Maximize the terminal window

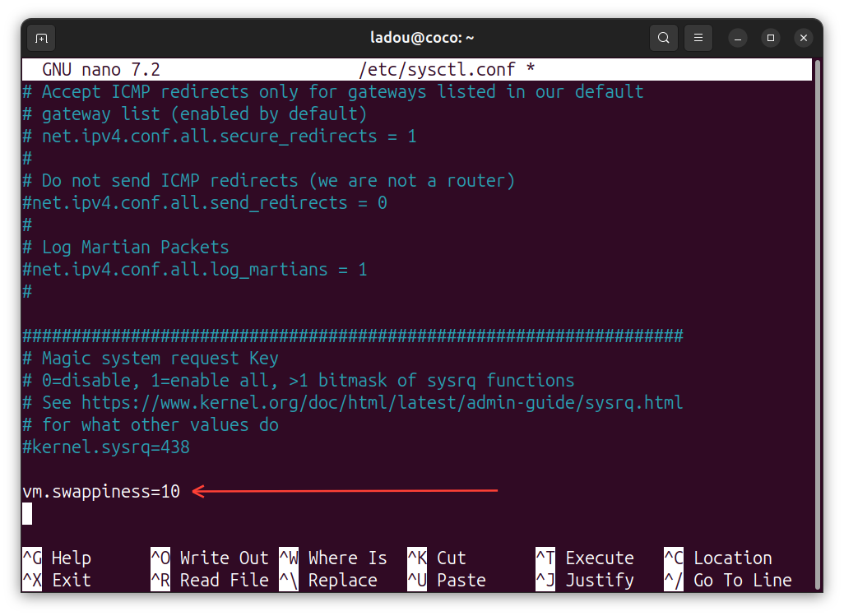771,38
